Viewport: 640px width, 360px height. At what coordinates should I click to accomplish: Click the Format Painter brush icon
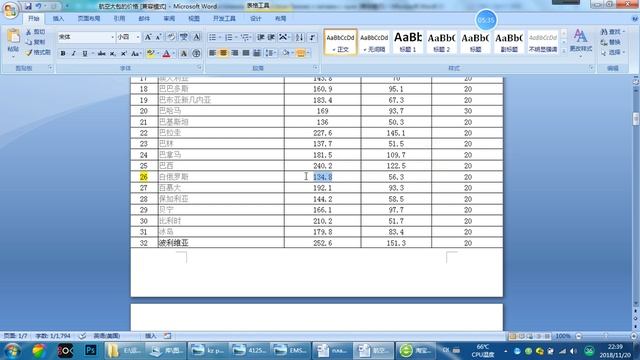[x=29, y=52]
